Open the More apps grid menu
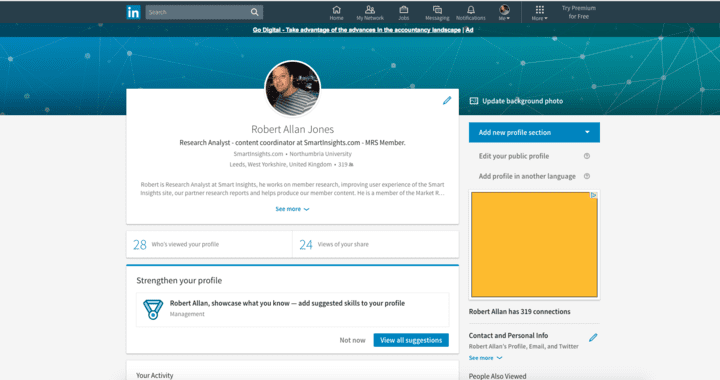Image resolution: width=720 pixels, height=380 pixels. (540, 13)
